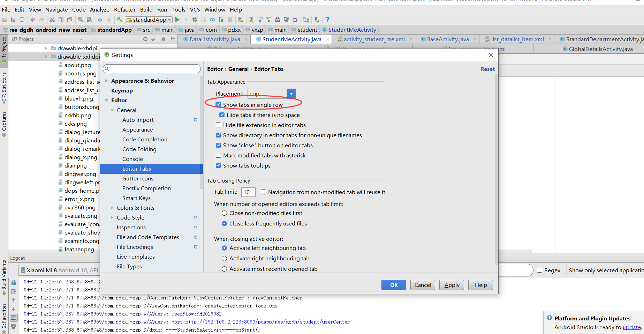Click the VCS Commit changes icon
Viewport: 644px width, 334px height.
[x=268, y=20]
